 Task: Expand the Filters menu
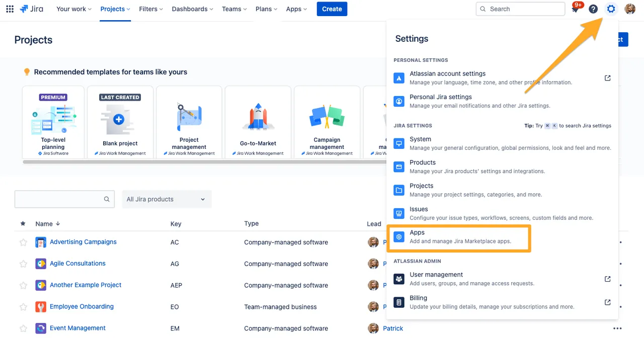(x=151, y=9)
